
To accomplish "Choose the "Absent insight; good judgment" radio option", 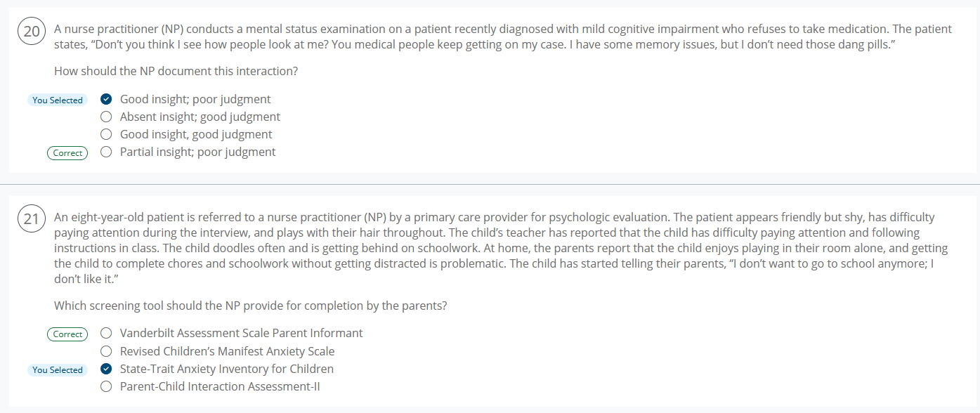I will click(x=106, y=117).
